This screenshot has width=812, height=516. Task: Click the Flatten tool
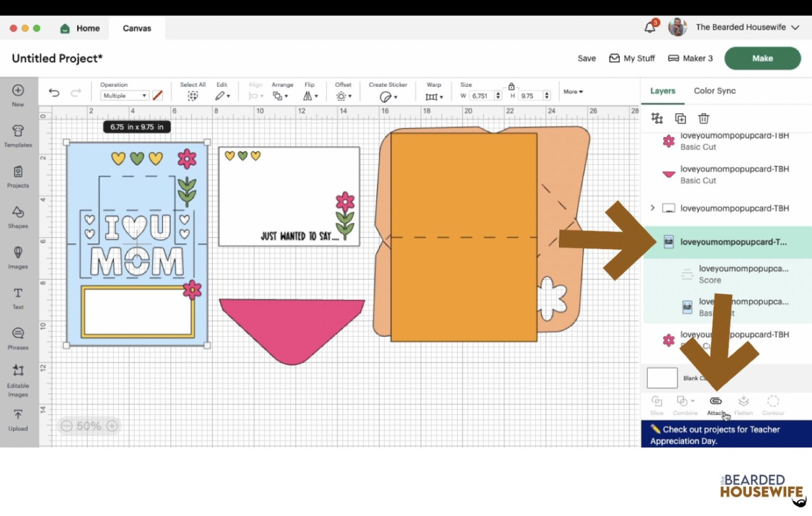(743, 406)
